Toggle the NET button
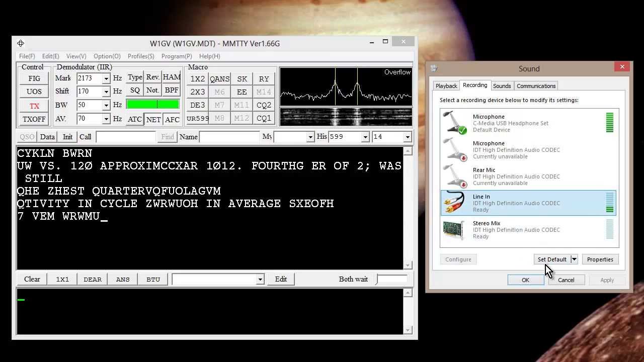The height and width of the screenshot is (362, 644). 153,119
